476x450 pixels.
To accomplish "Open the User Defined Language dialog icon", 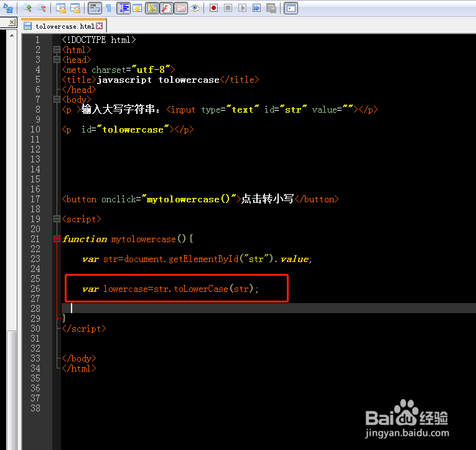I will coord(138,8).
